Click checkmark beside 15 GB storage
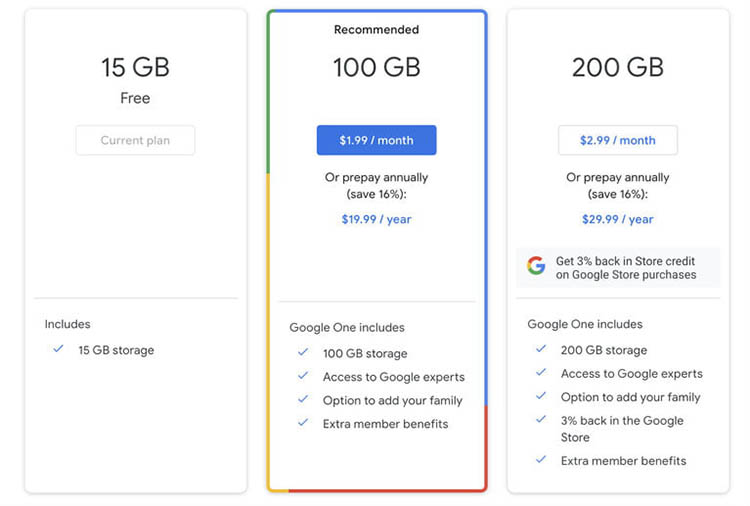Viewport: 750px width, 506px height. pyautogui.click(x=58, y=349)
